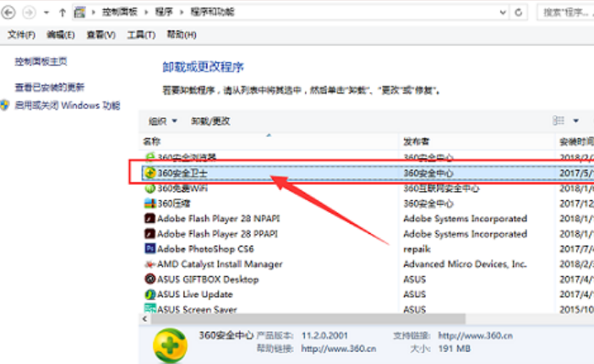Viewport: 594px width, 364px height.
Task: Click the Adobe Flash Player 28 NPAPI icon
Action: pos(150,219)
